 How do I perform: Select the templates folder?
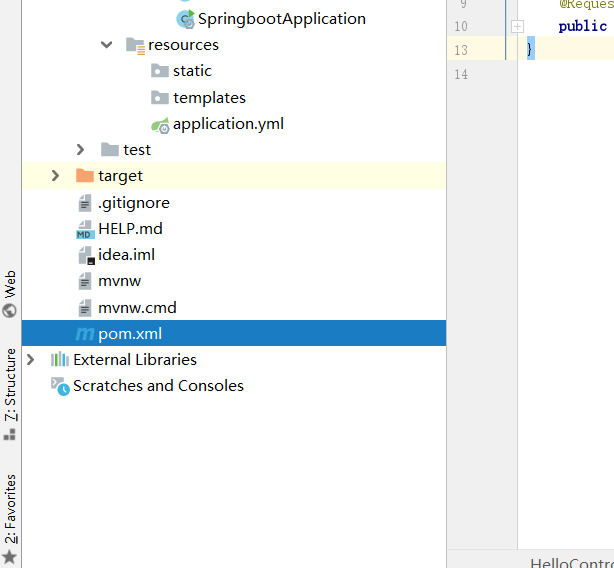point(209,97)
